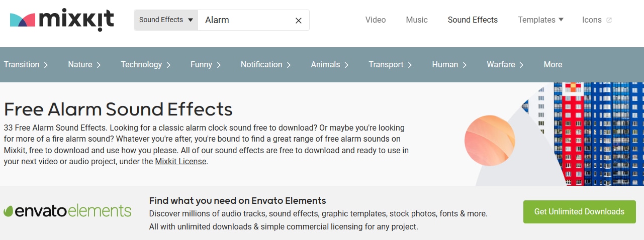Click the Mixkit logo

click(62, 20)
